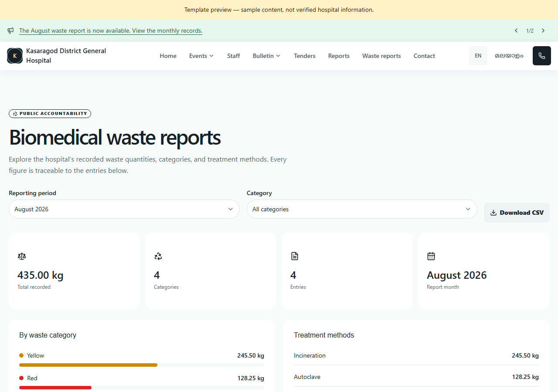Click the Autoclave treatment row

416,377
